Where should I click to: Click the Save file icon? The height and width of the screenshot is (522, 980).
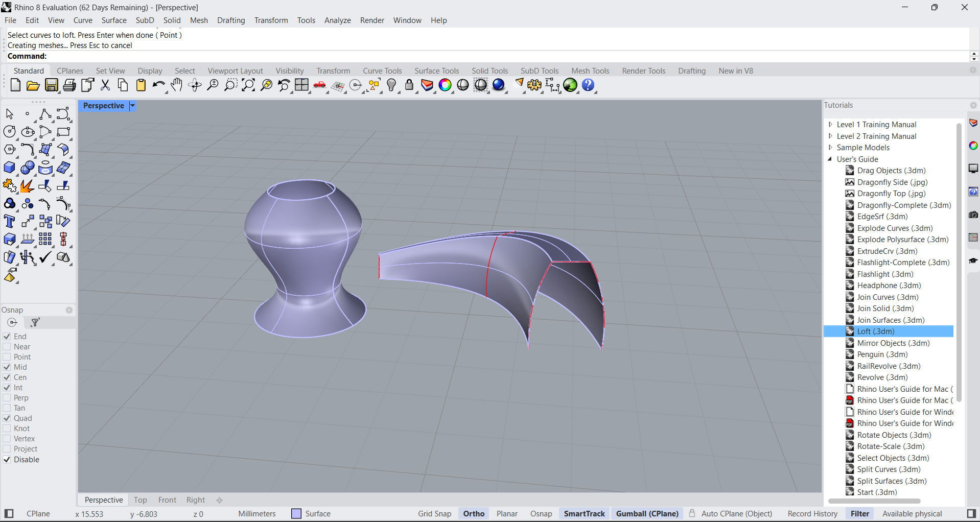coord(52,85)
